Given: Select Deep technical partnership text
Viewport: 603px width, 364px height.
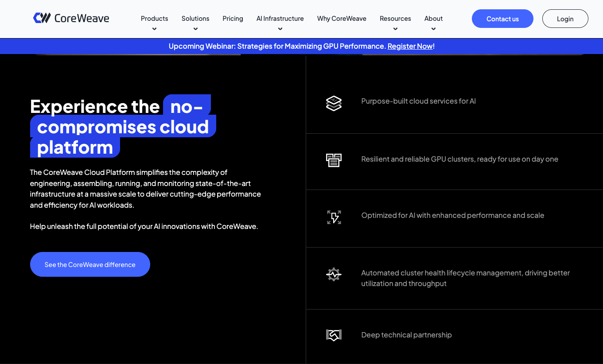Looking at the screenshot, I should 406,335.
